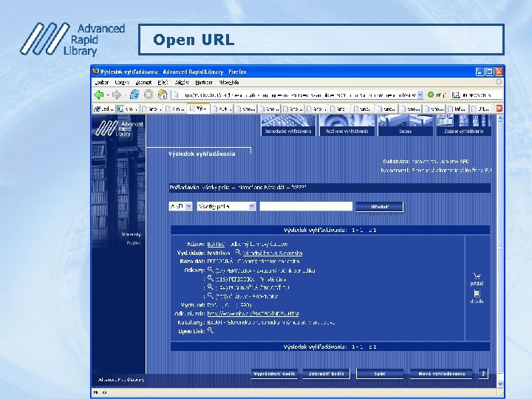Open the Záložky bookmarks menu

[182, 83]
